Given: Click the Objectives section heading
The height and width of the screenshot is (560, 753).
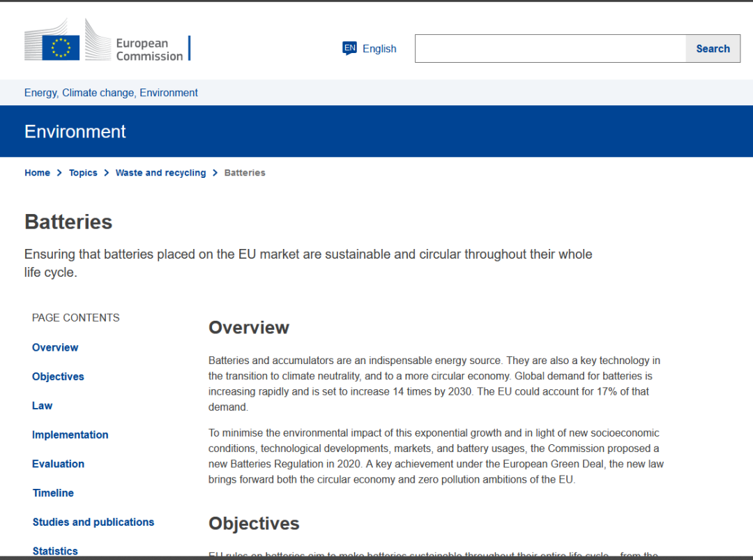Looking at the screenshot, I should point(254,524).
